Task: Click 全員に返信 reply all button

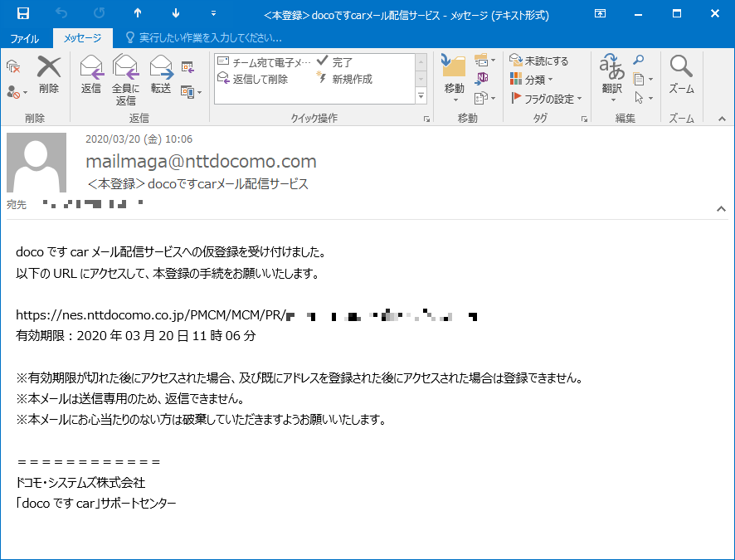Action: [x=125, y=80]
